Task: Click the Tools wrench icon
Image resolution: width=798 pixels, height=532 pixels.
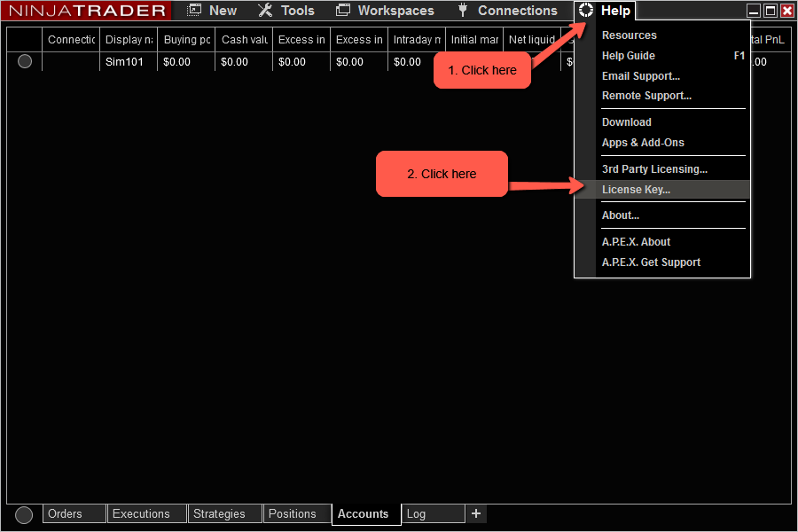Action: tap(265, 10)
